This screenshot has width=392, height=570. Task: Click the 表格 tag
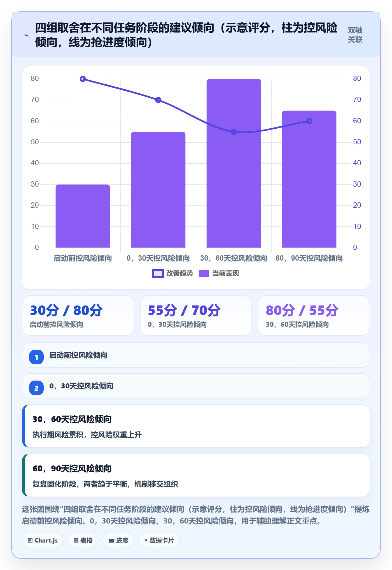pyautogui.click(x=83, y=540)
